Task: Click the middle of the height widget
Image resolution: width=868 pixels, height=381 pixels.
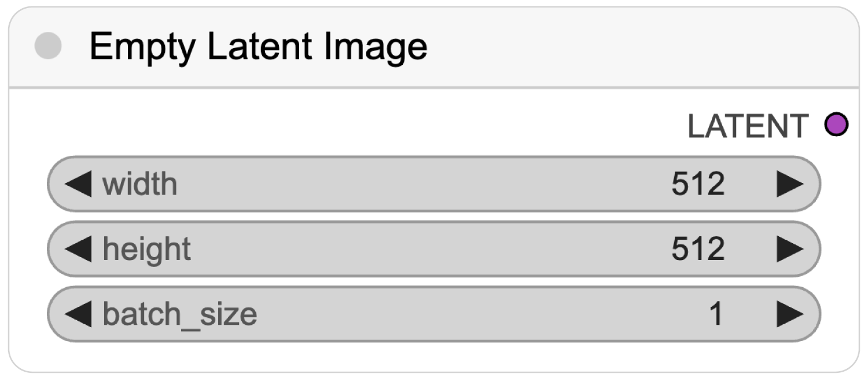Action: pyautogui.click(x=434, y=249)
